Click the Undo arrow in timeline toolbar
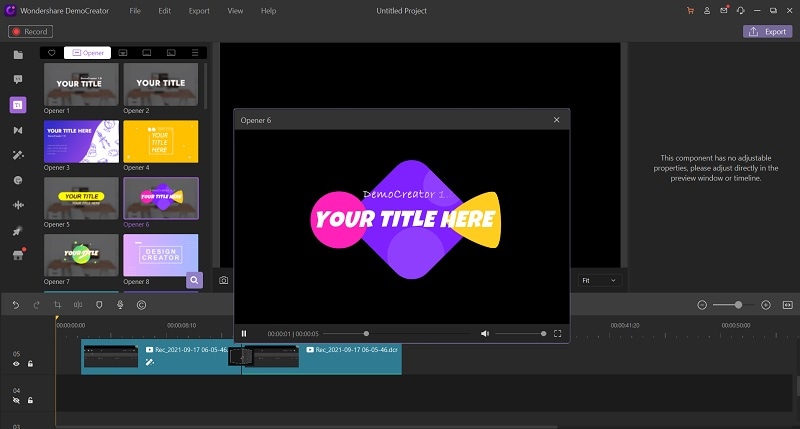 pos(16,305)
